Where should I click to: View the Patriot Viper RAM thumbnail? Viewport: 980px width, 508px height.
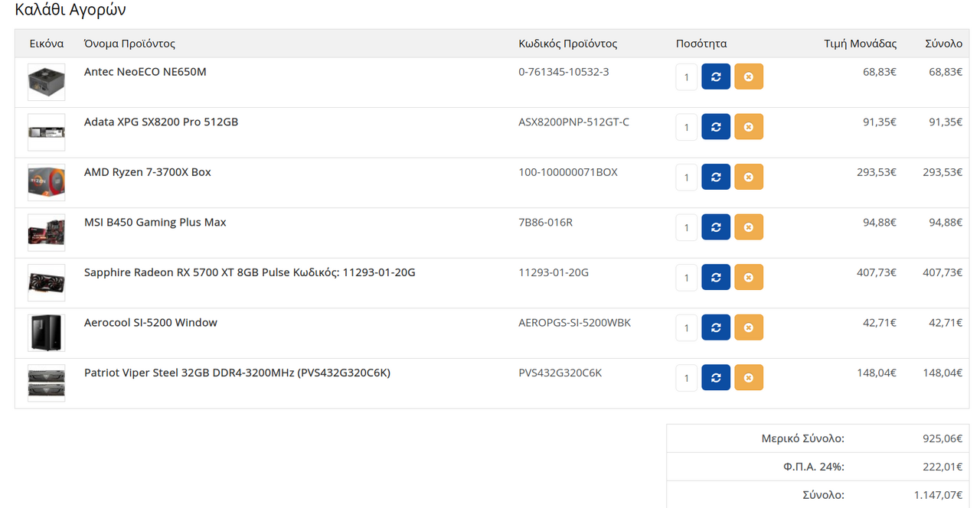pyautogui.click(x=46, y=383)
